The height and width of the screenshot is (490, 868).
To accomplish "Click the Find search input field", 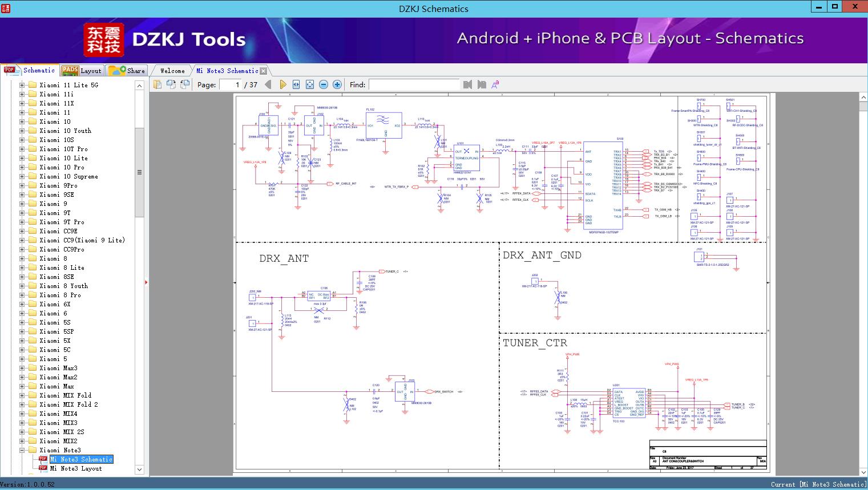I will point(414,84).
